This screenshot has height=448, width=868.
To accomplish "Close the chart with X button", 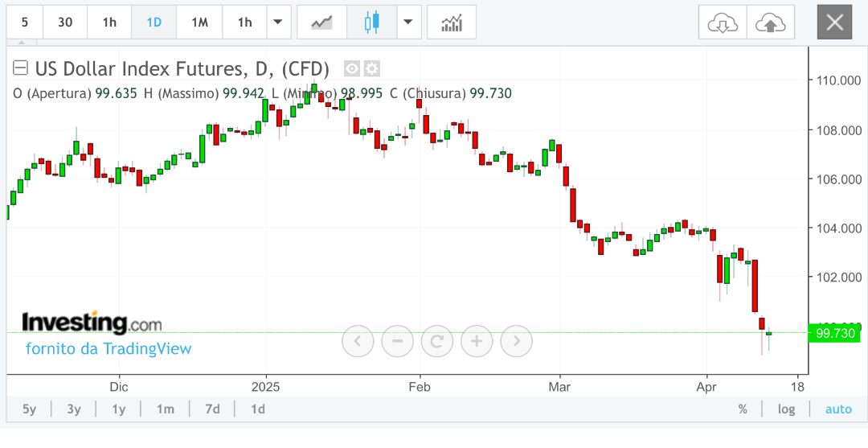I will [834, 23].
